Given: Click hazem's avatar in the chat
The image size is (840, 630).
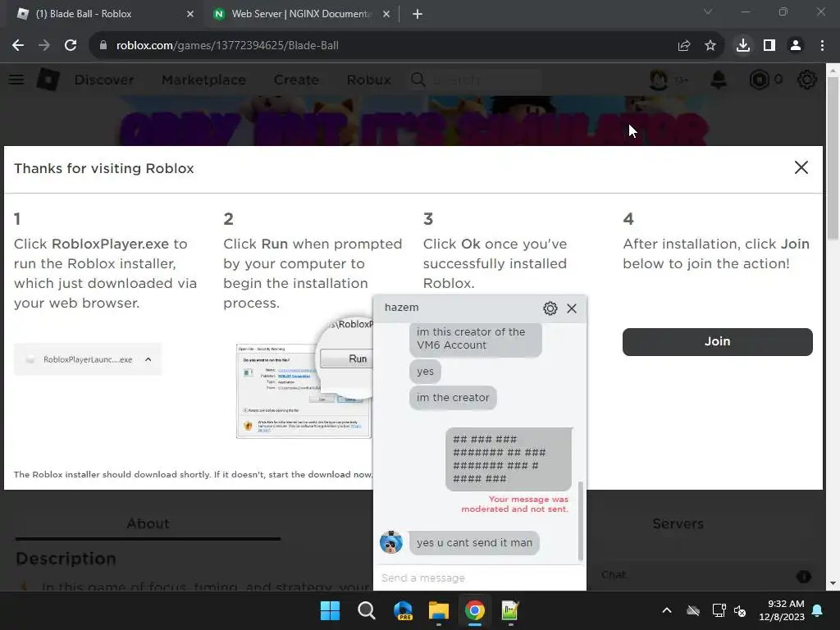Looking at the screenshot, I should click(x=391, y=542).
